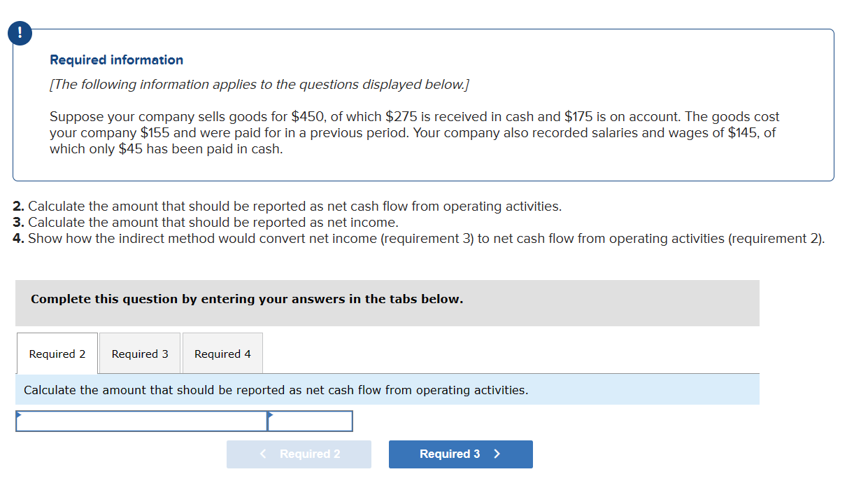Image resolution: width=868 pixels, height=481 pixels.
Task: Click the blue triangle marker on the amount field
Action: [271, 414]
